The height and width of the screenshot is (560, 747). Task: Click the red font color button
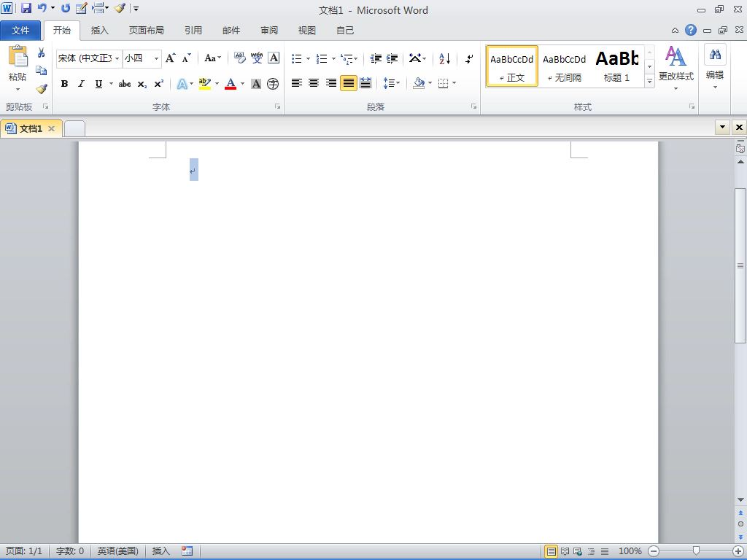pos(231,84)
